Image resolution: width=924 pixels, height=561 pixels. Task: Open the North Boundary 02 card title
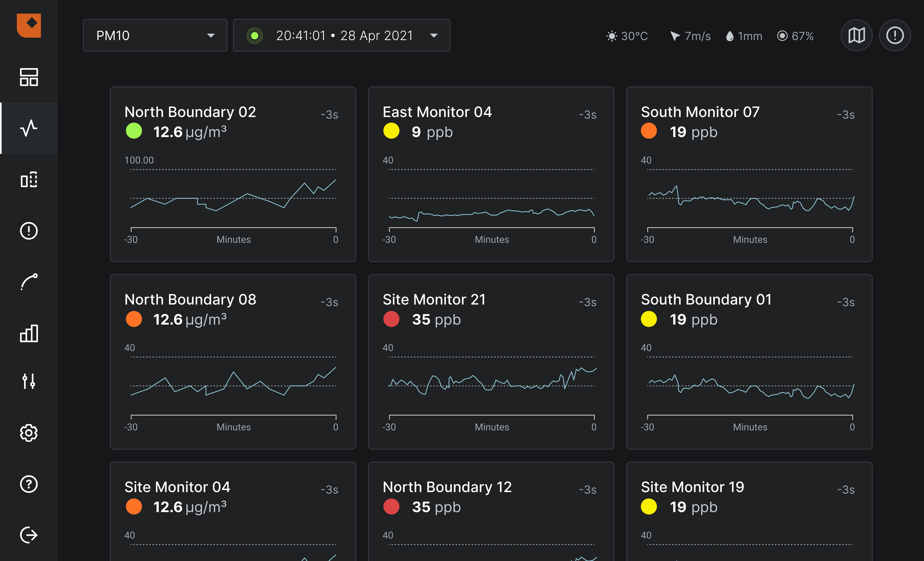pyautogui.click(x=190, y=112)
